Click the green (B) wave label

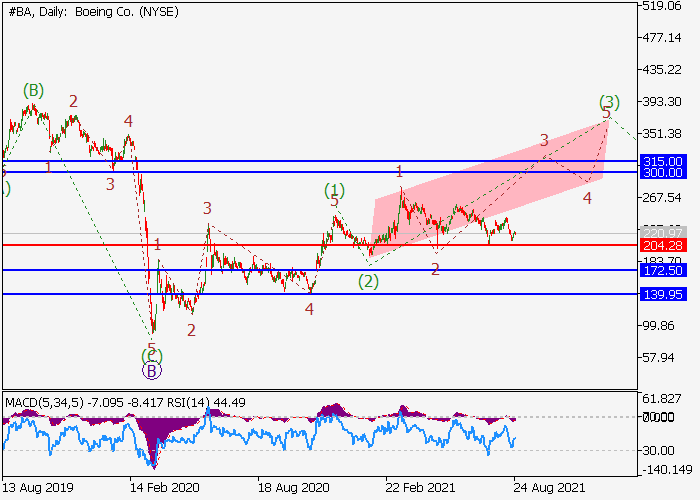click(33, 91)
